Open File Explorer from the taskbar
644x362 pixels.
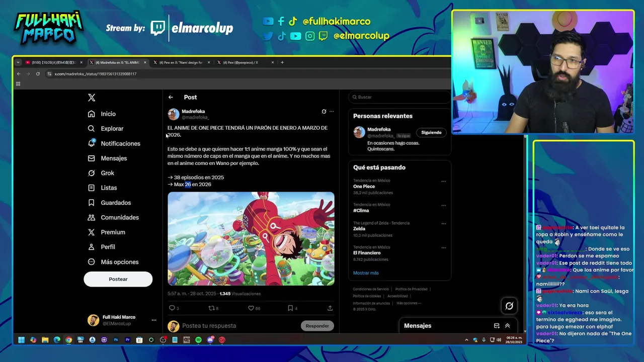tap(45, 340)
